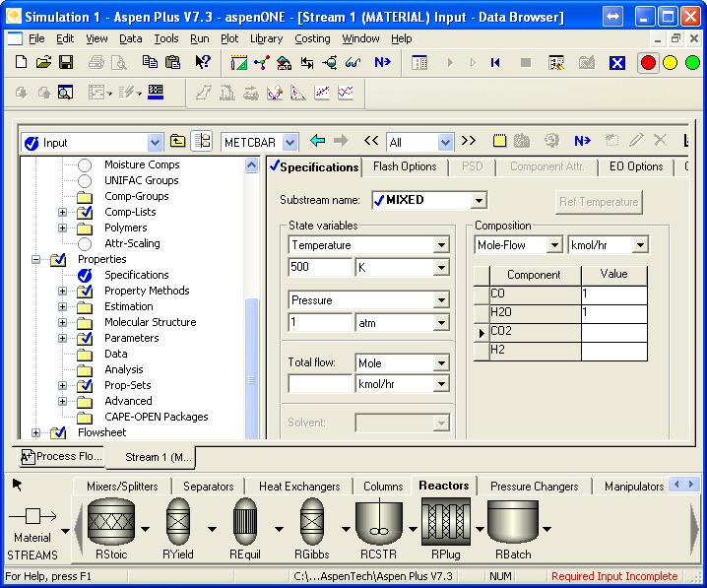
Task: Click the blue X settings icon
Action: [616, 63]
